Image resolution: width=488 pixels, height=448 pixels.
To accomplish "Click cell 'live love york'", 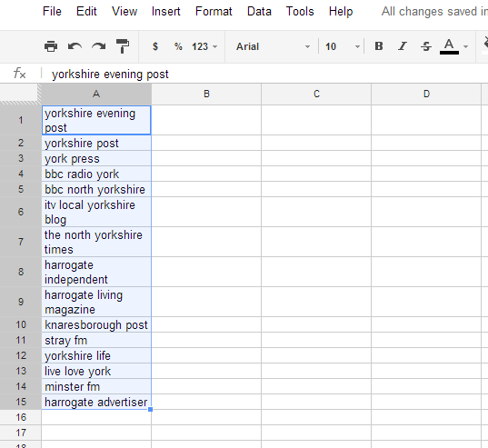I will coord(96,371).
